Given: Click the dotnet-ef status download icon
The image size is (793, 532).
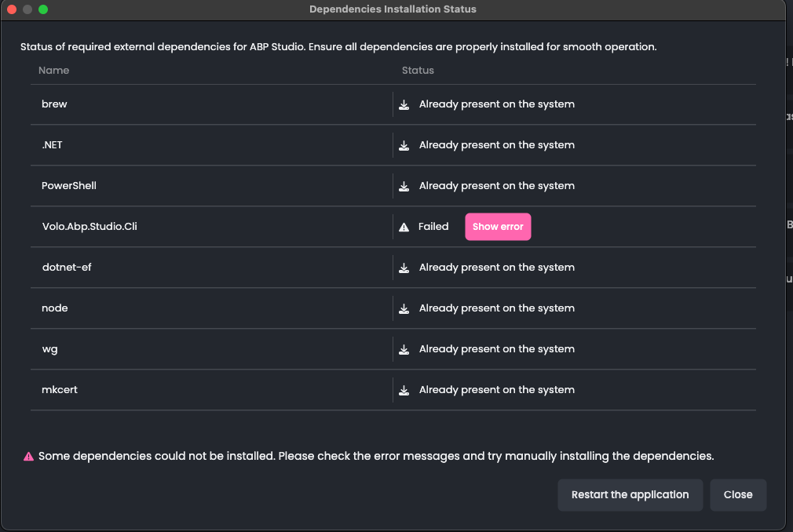Looking at the screenshot, I should [x=404, y=268].
